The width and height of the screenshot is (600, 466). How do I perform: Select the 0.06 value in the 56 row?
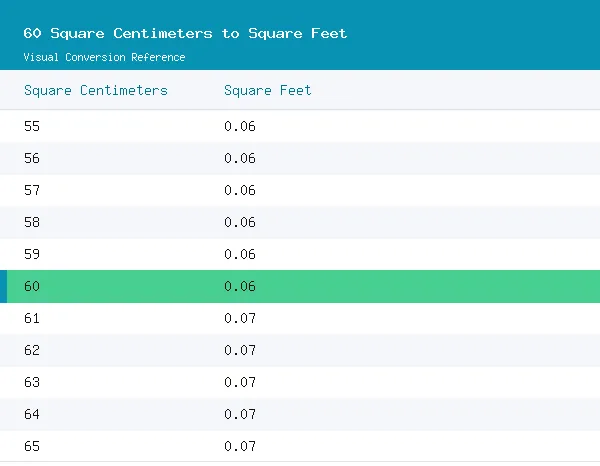[240, 158]
